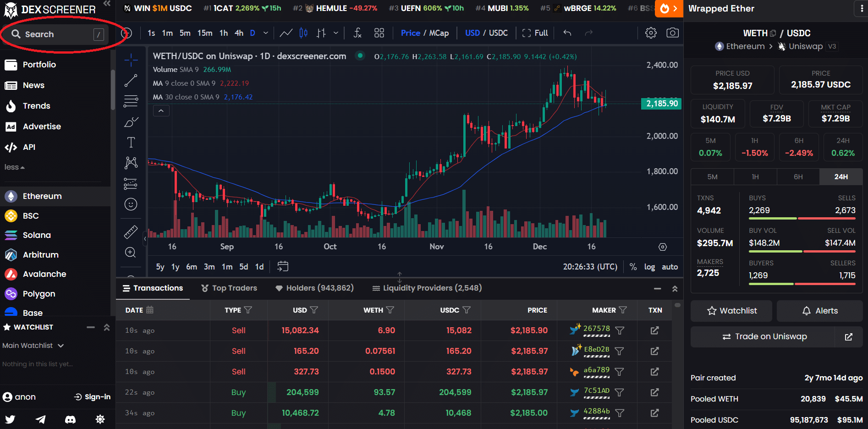The width and height of the screenshot is (868, 429).
Task: Click the current price label 2,185.90
Action: point(661,104)
